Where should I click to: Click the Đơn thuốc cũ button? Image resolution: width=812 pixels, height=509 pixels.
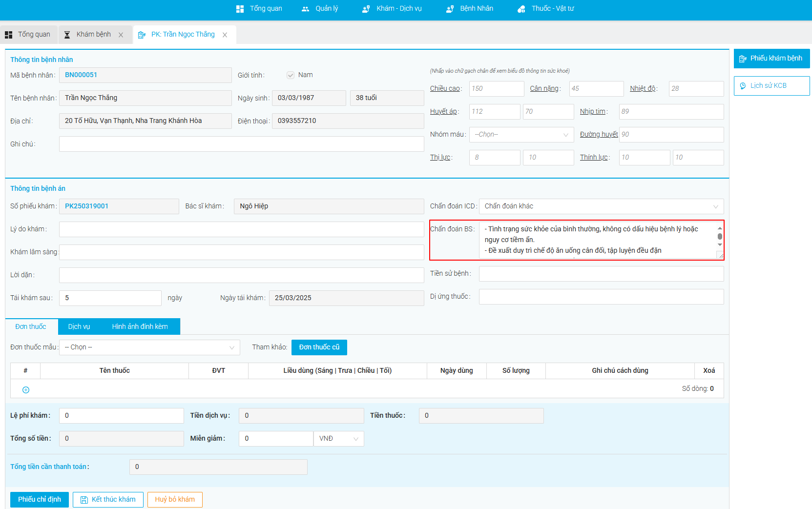319,347
